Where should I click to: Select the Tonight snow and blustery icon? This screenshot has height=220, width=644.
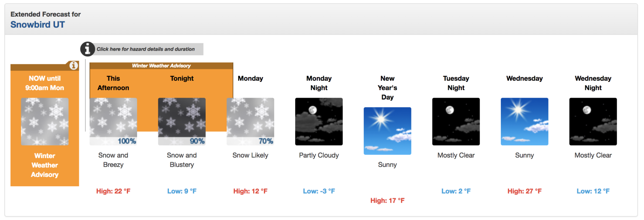click(x=182, y=122)
